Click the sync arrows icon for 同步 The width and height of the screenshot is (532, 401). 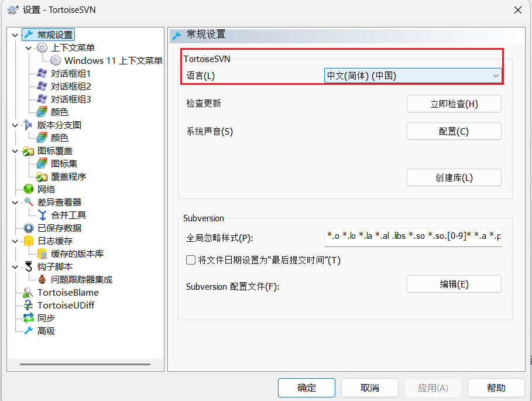(29, 318)
